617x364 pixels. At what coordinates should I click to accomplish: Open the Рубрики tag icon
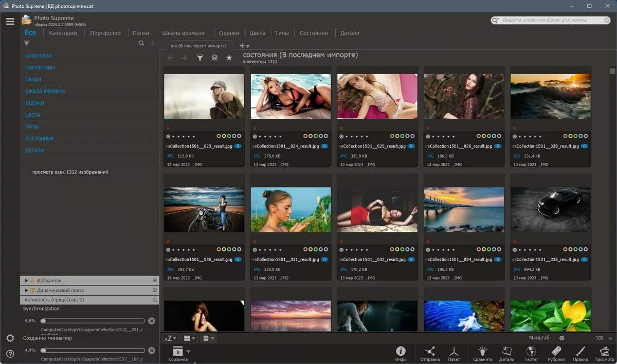coord(556,353)
